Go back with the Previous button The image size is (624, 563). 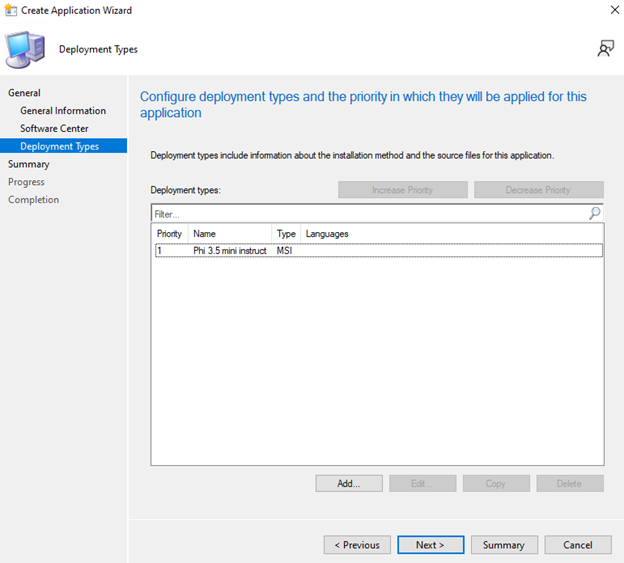click(x=357, y=545)
